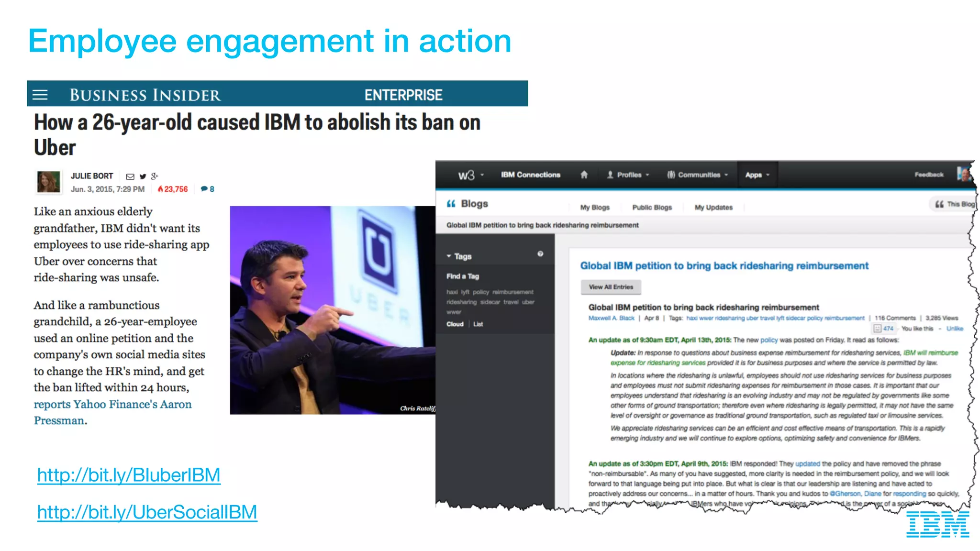The height and width of the screenshot is (551, 980).
Task: Click the 116 Comments text
Action: [895, 318]
